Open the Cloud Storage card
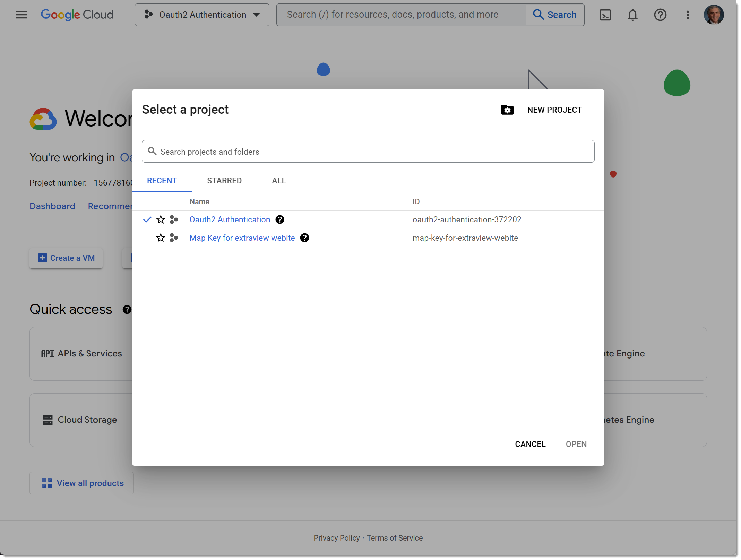The width and height of the screenshot is (741, 560). pyautogui.click(x=81, y=420)
